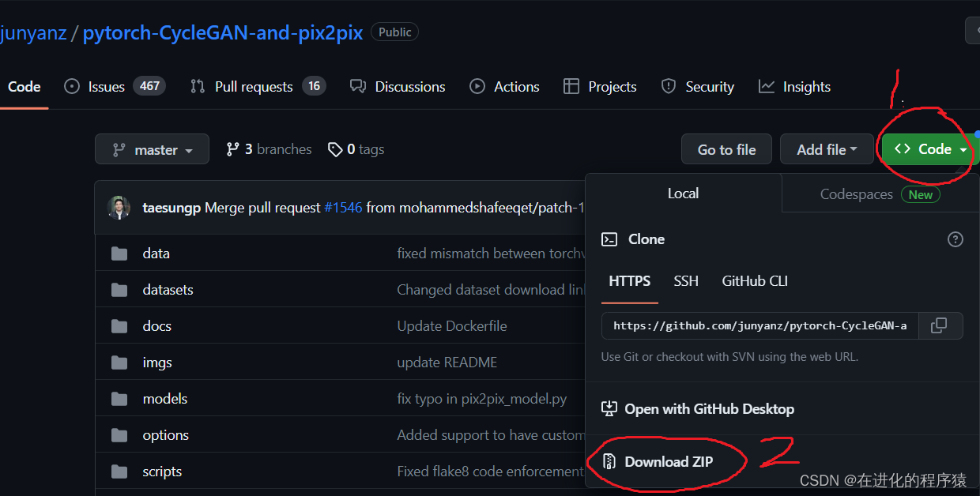Click the Public visibility badge
980x496 pixels.
[x=395, y=32]
